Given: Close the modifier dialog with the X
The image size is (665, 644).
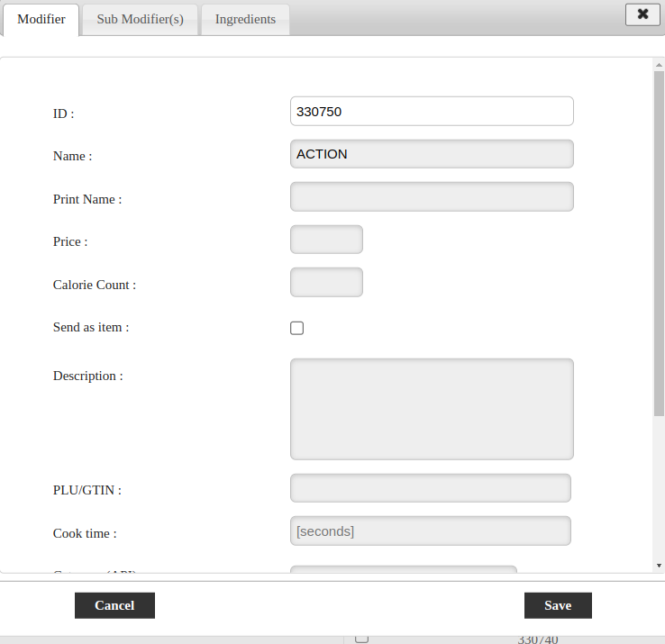Looking at the screenshot, I should pos(642,14).
